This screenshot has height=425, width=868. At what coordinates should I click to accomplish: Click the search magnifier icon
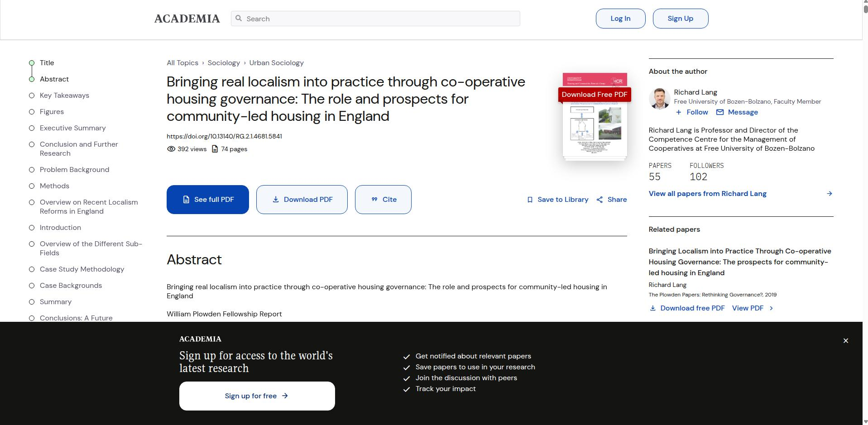tap(239, 19)
